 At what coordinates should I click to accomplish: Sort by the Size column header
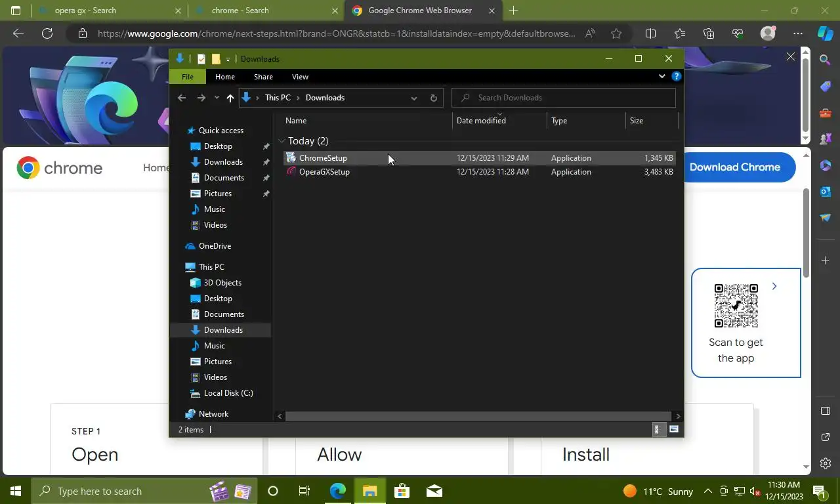652,121
